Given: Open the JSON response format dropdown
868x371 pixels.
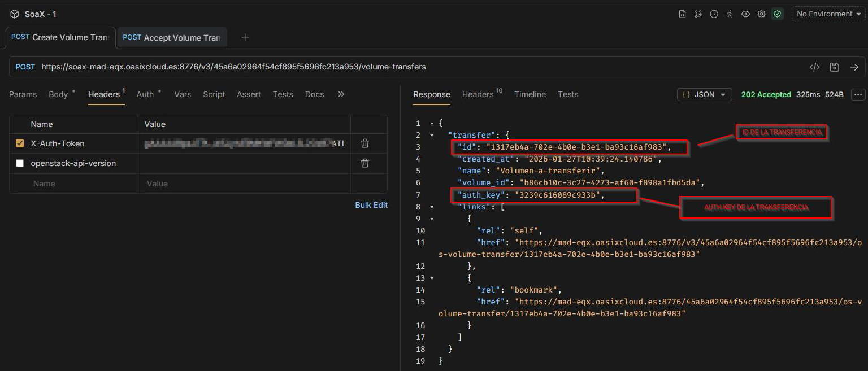Looking at the screenshot, I should [x=704, y=95].
